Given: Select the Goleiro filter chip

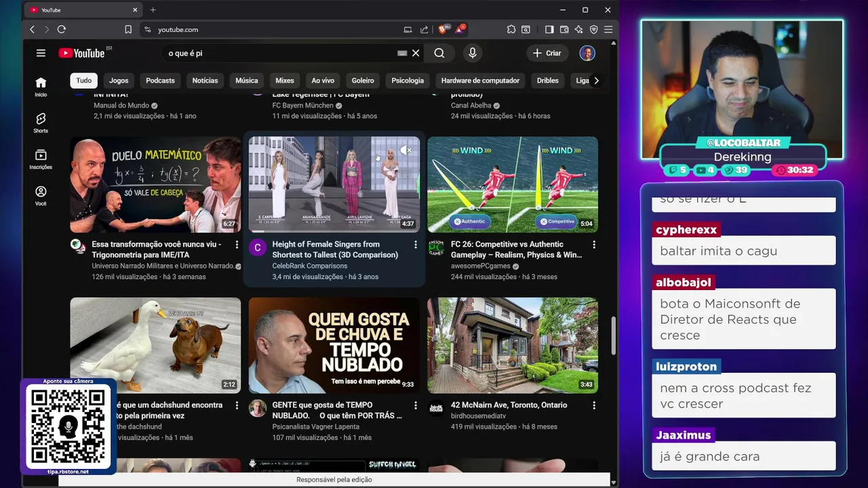Looking at the screenshot, I should pos(363,80).
